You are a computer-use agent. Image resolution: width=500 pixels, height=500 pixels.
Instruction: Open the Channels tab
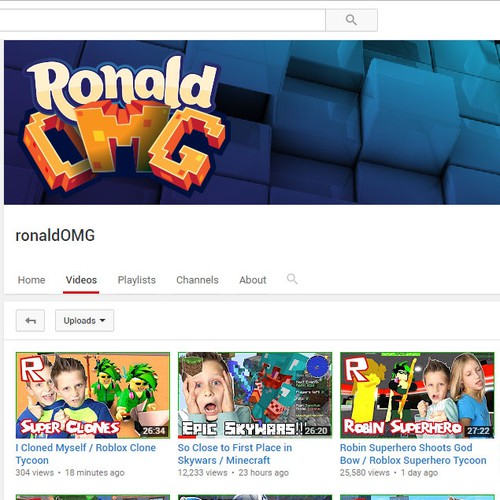tap(197, 280)
